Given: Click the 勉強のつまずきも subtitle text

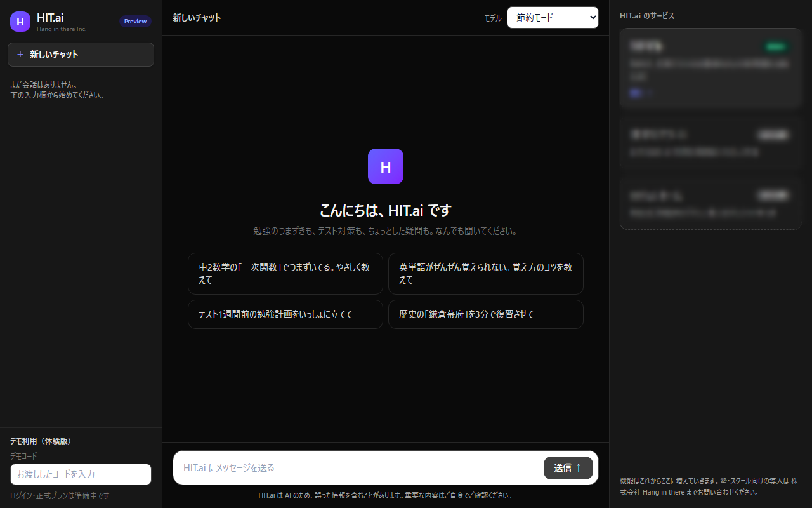Looking at the screenshot, I should tap(386, 231).
